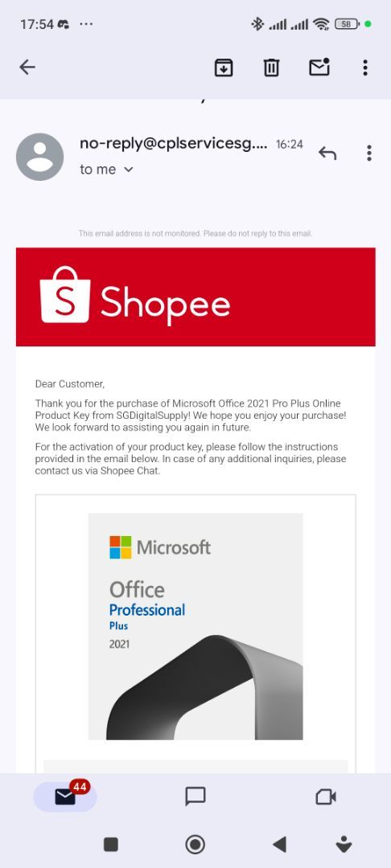Mark email as unread
Viewport: 391px width, 868px height.
click(319, 68)
